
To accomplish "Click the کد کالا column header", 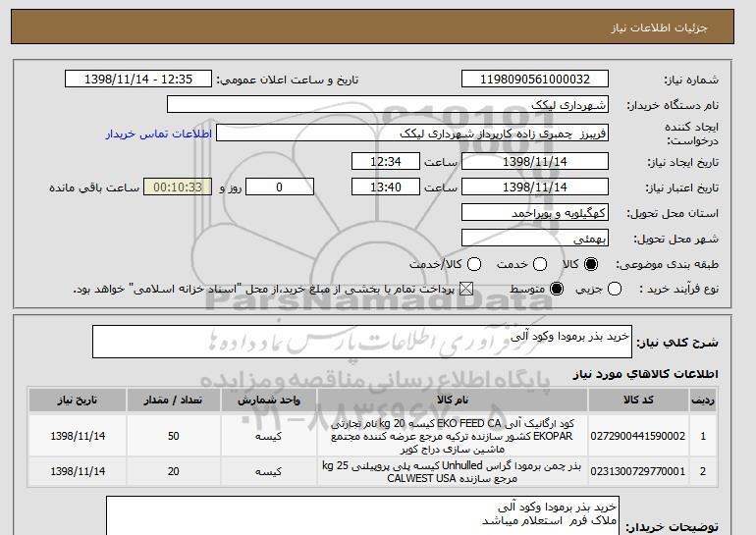I will click(638, 401).
